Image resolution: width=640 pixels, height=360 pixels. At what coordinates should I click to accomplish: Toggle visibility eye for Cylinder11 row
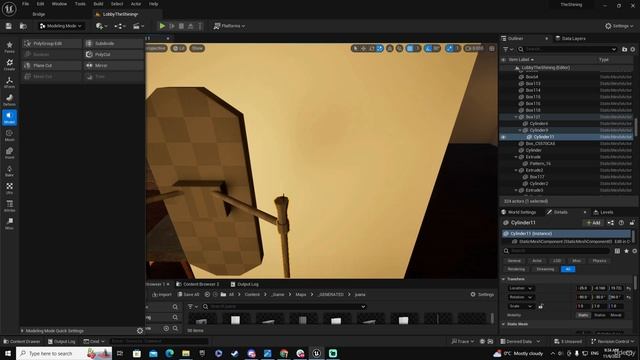point(503,137)
